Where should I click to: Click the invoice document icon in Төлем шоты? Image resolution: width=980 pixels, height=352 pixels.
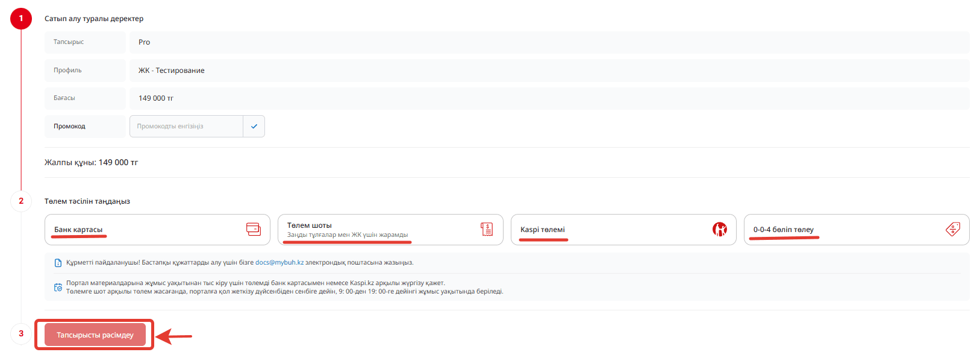pyautogui.click(x=487, y=229)
